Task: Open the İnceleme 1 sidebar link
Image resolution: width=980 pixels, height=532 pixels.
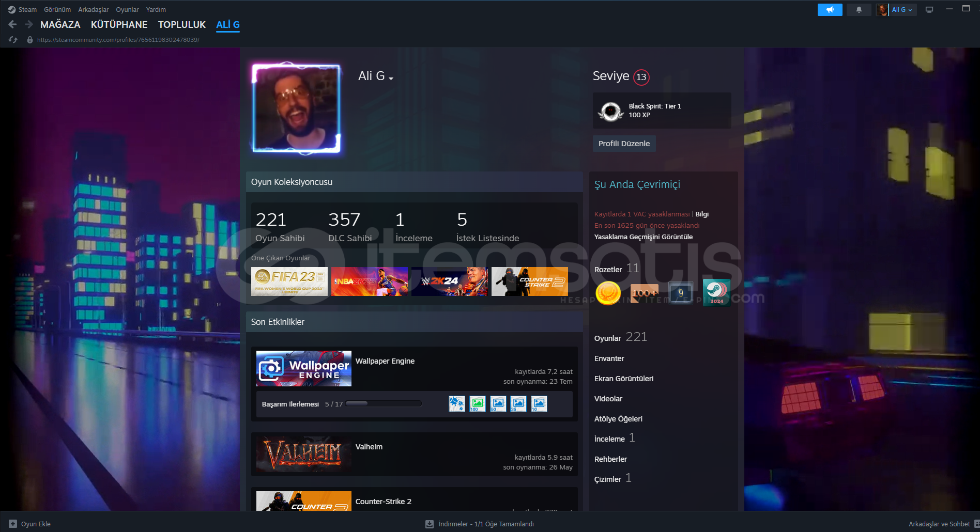Action: coord(615,438)
